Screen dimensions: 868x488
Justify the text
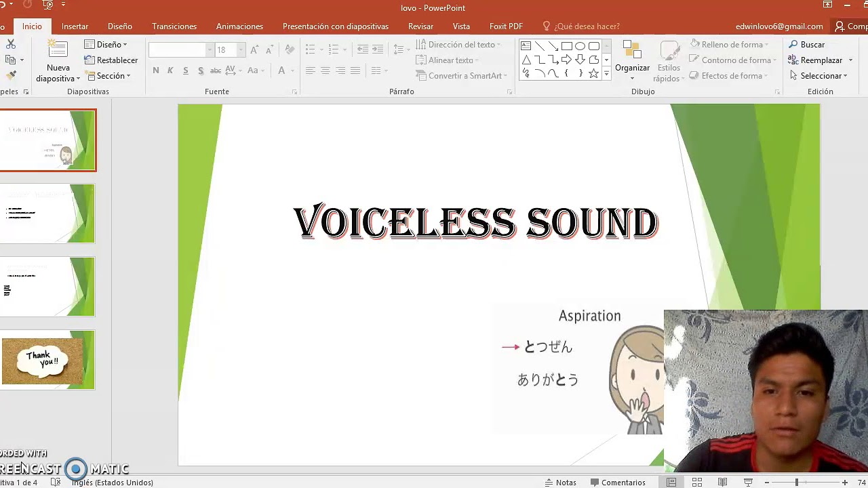pyautogui.click(x=355, y=70)
